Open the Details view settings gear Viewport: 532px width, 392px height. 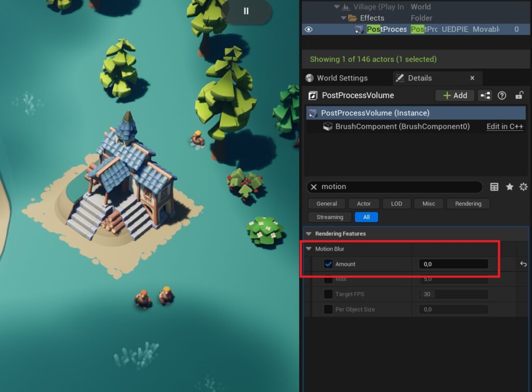pos(524,187)
